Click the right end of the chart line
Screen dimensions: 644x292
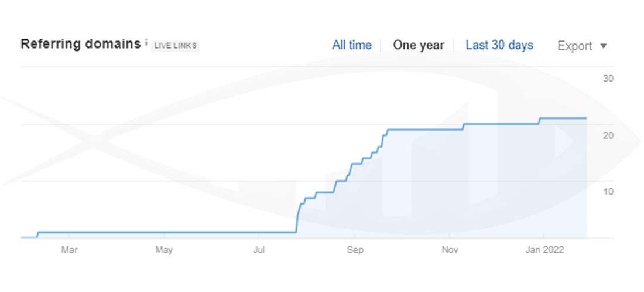pyautogui.click(x=585, y=118)
